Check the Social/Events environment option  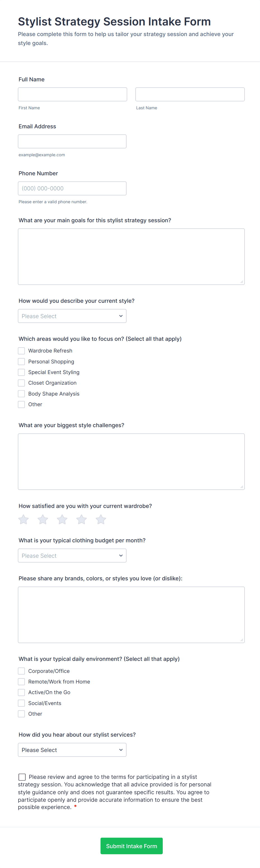point(22,703)
